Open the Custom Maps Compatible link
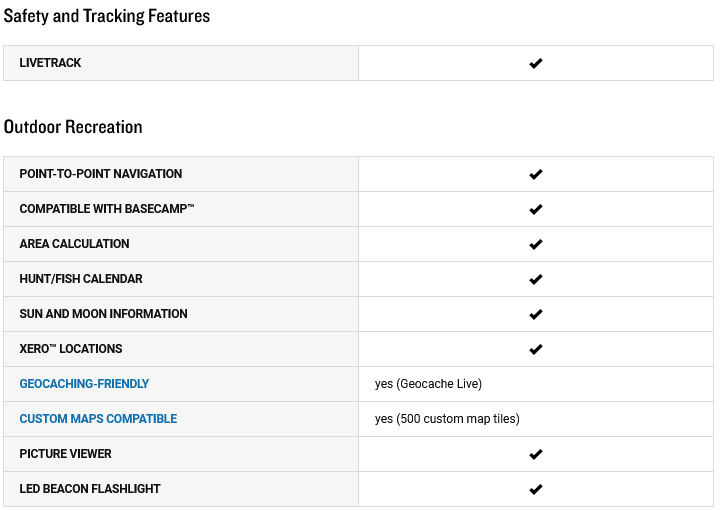720x510 pixels. (98, 419)
